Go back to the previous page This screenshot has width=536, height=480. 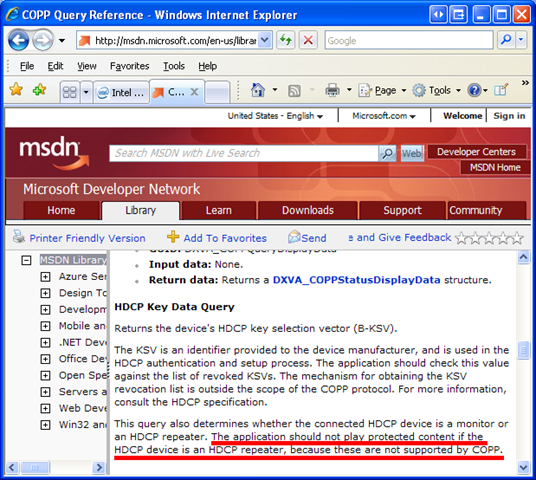click(x=18, y=40)
